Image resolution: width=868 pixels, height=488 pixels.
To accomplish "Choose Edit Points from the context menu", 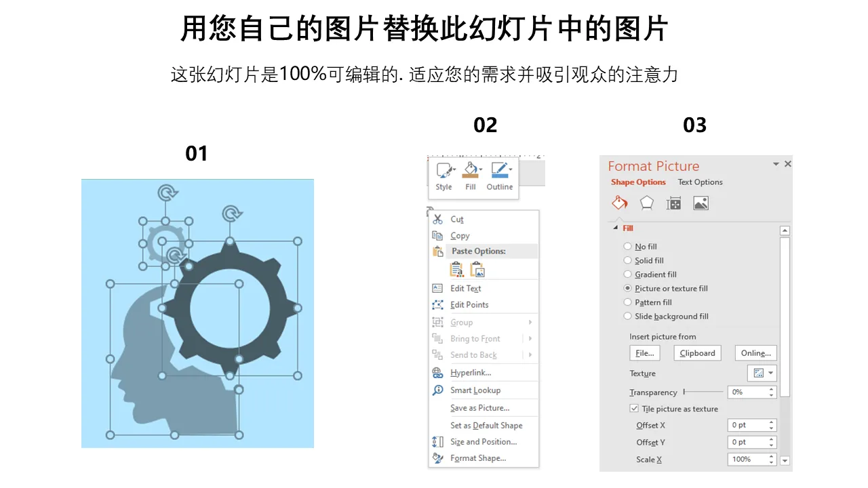I will 469,304.
